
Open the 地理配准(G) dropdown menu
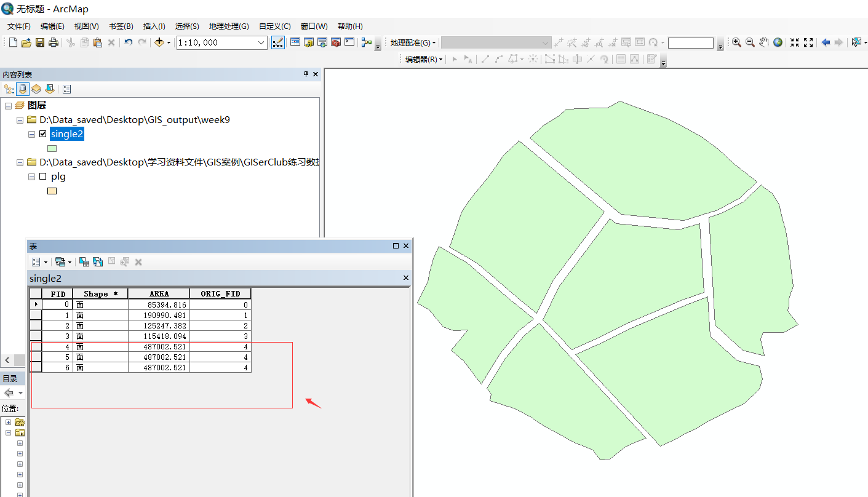[413, 42]
